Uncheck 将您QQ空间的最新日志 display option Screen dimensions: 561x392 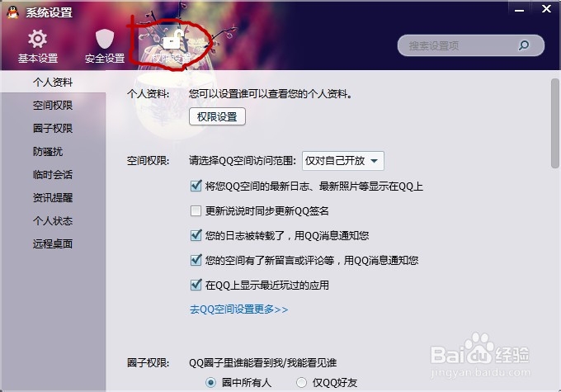click(x=196, y=186)
